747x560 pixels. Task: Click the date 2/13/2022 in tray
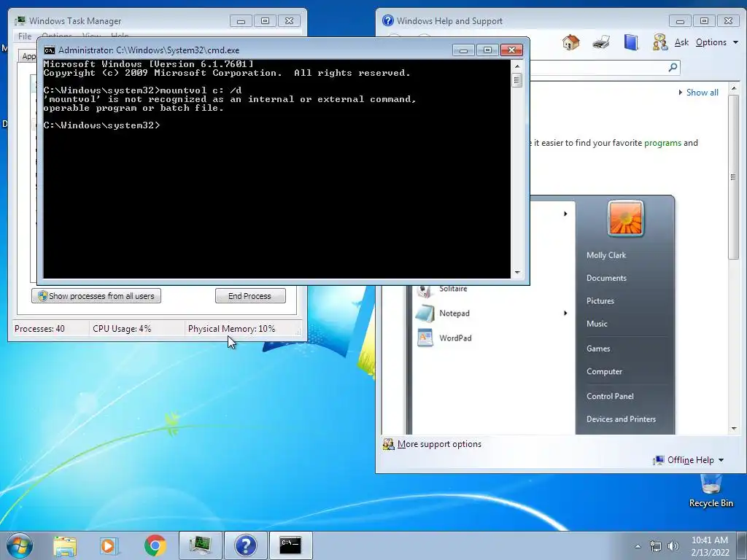click(x=710, y=553)
